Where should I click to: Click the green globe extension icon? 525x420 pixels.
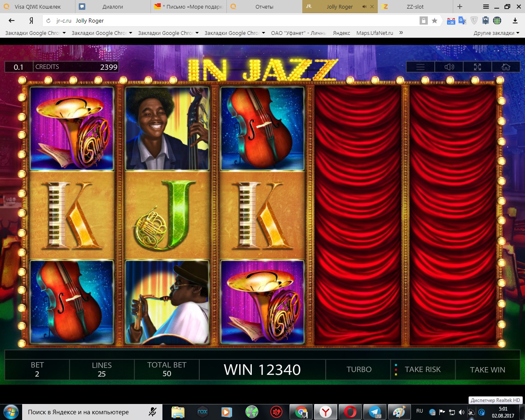tap(497, 21)
